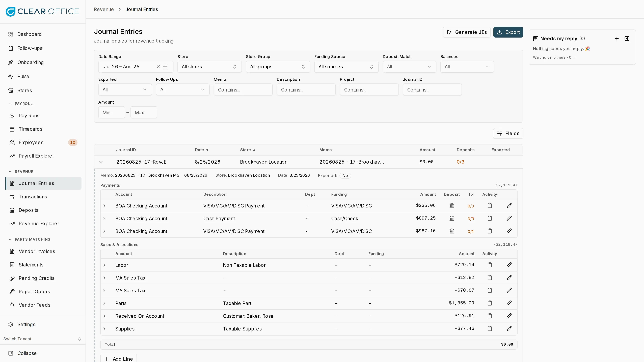644x362 pixels.
Task: Click the deposit bank icon for $235.06 row
Action: pyautogui.click(x=451, y=206)
